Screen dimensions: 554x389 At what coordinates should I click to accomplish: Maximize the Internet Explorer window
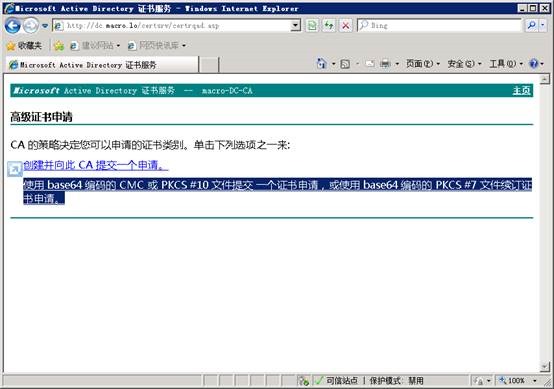(x=534, y=8)
